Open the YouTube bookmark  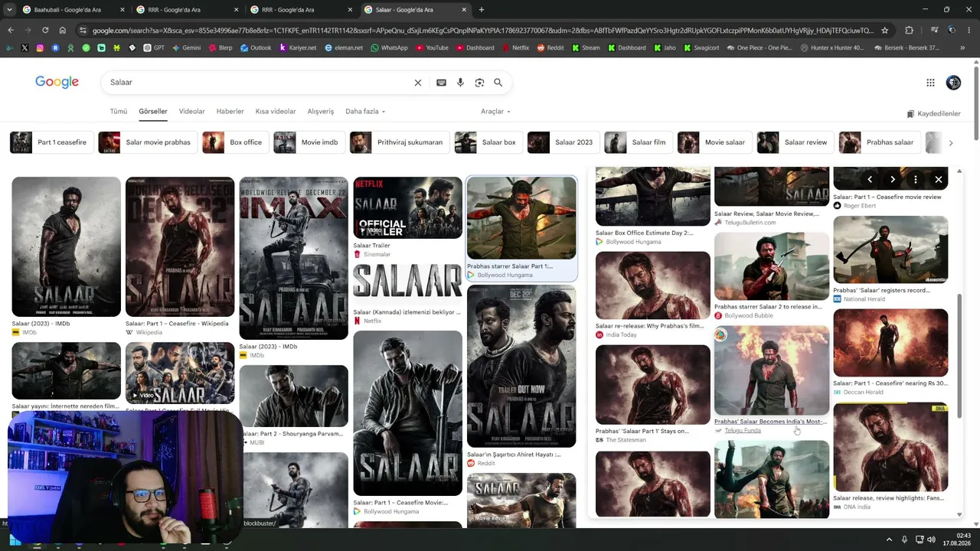431,47
